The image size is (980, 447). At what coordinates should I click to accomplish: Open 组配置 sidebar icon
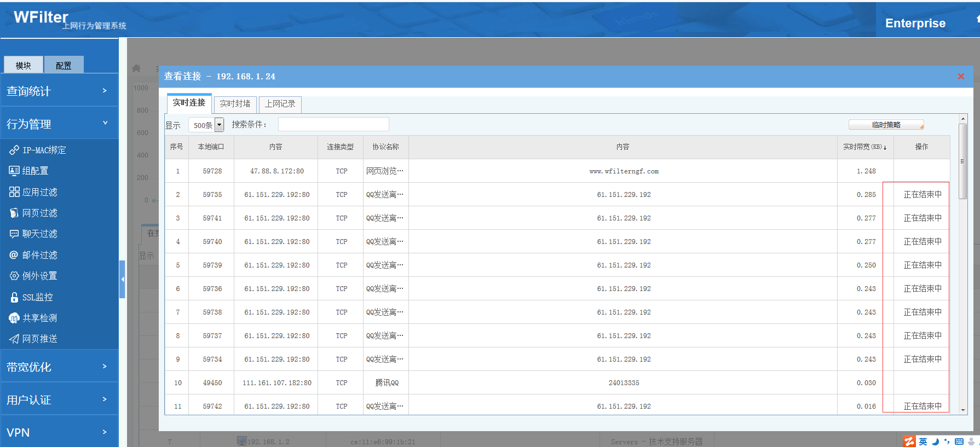tap(14, 171)
